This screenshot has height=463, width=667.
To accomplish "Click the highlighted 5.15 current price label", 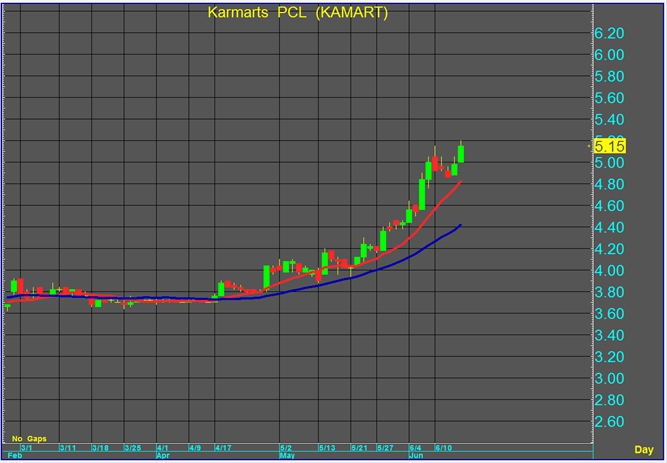I will (x=610, y=146).
